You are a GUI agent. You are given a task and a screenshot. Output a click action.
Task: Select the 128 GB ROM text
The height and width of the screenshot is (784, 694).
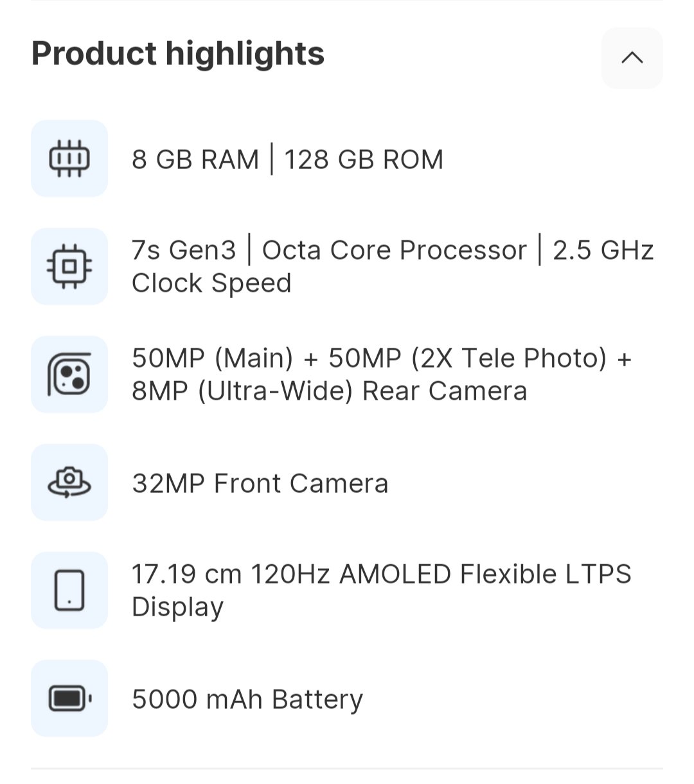[364, 159]
